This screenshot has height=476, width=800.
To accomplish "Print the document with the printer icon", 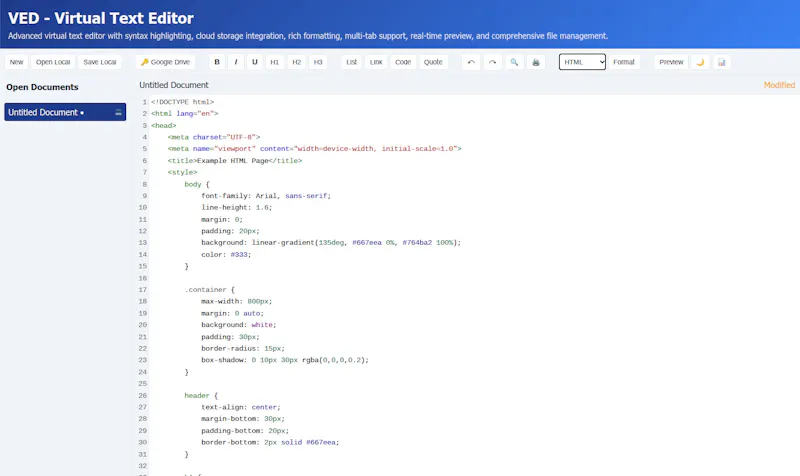I will pos(536,62).
